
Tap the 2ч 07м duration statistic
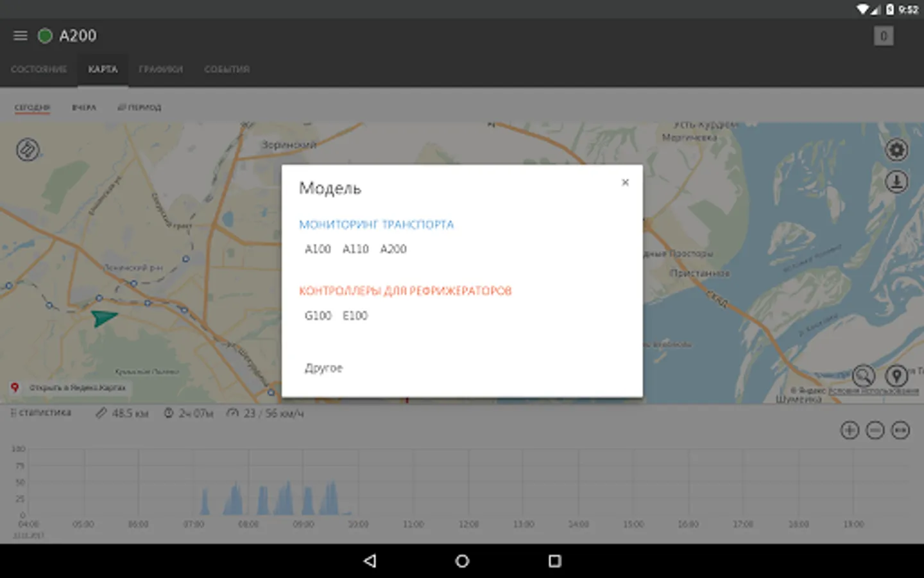pos(189,414)
